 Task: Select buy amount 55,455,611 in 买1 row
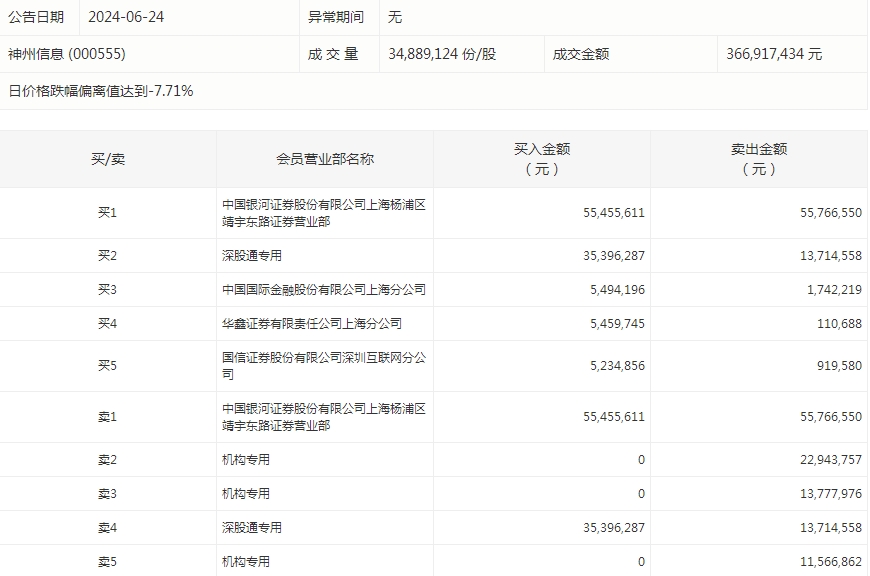(614, 213)
